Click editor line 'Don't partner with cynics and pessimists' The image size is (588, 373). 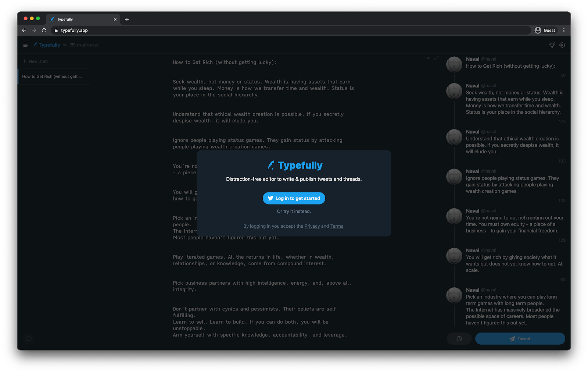pyautogui.click(x=256, y=312)
